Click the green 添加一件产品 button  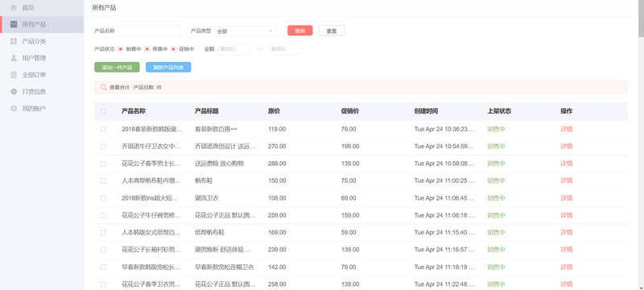(x=117, y=68)
